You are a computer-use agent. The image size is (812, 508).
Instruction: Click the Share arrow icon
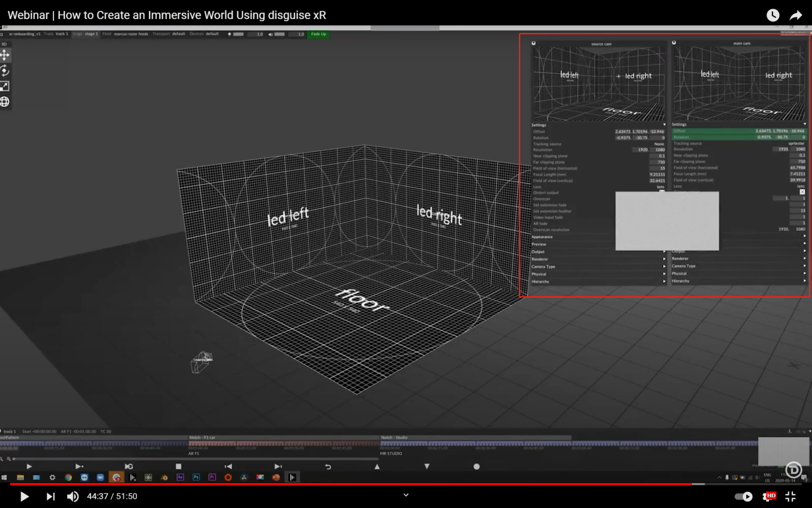(x=796, y=15)
